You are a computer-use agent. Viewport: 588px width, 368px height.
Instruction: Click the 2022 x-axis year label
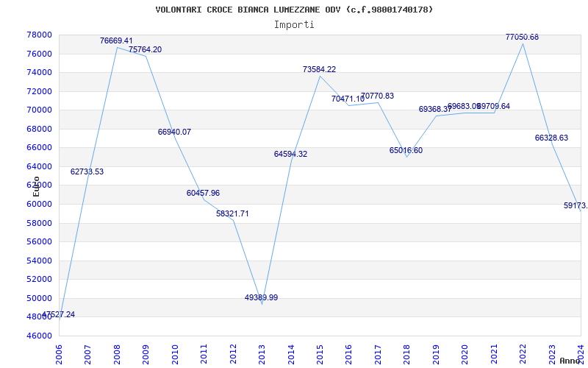pos(523,355)
